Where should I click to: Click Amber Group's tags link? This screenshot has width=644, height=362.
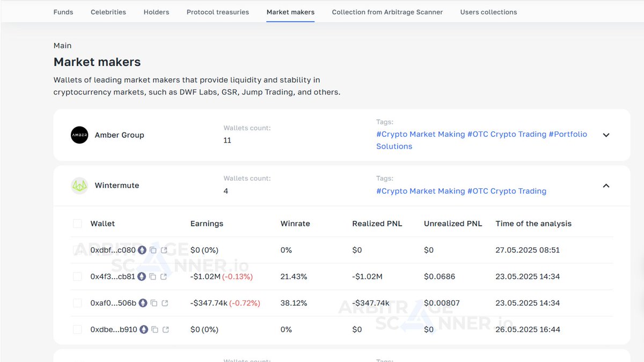482,140
